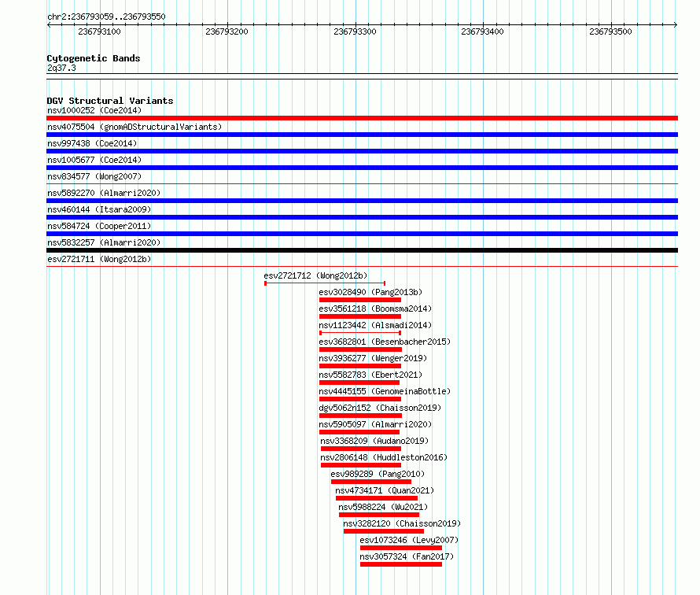Viewport: 700px width, 595px height.
Task: Click the red esv3028490 variant bar
Action: pyautogui.click(x=360, y=300)
